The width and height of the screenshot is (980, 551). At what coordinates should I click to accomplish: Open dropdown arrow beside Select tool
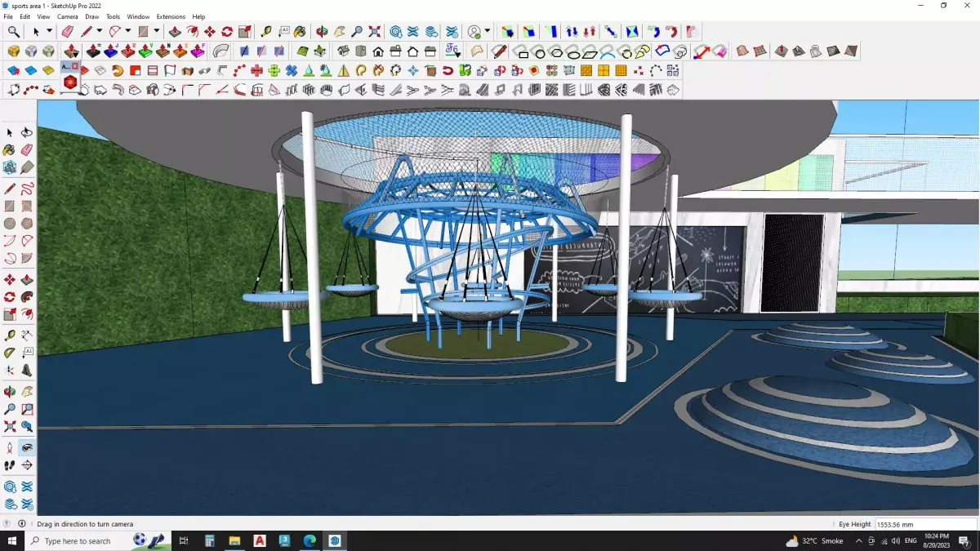click(49, 31)
